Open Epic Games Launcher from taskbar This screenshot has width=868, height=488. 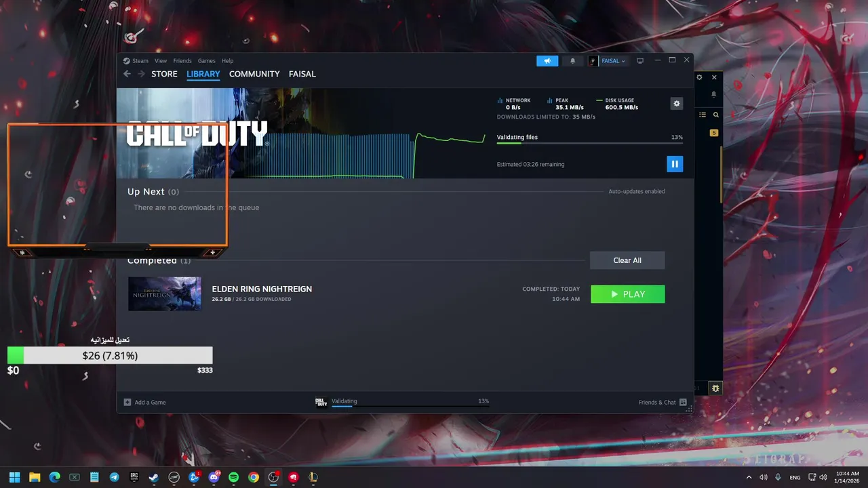coord(134,477)
